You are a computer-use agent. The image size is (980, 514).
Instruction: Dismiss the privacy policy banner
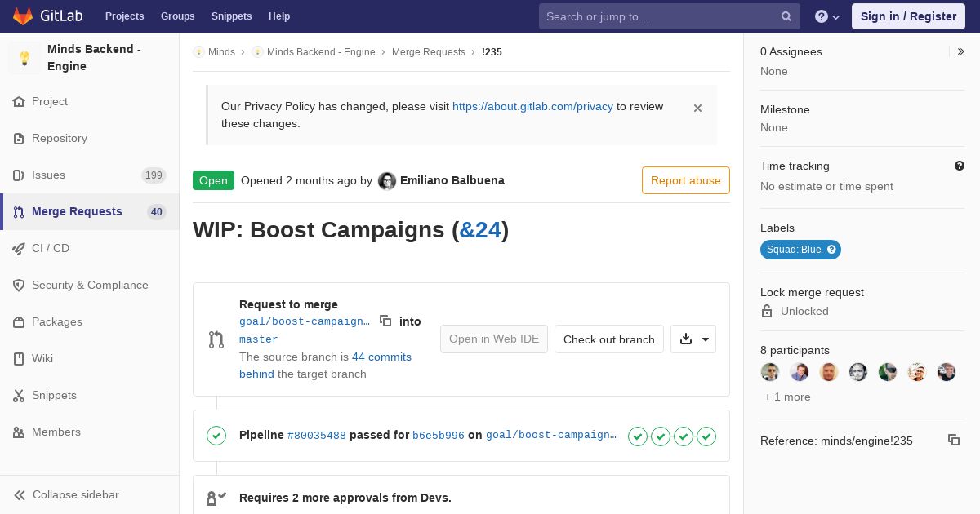697,108
